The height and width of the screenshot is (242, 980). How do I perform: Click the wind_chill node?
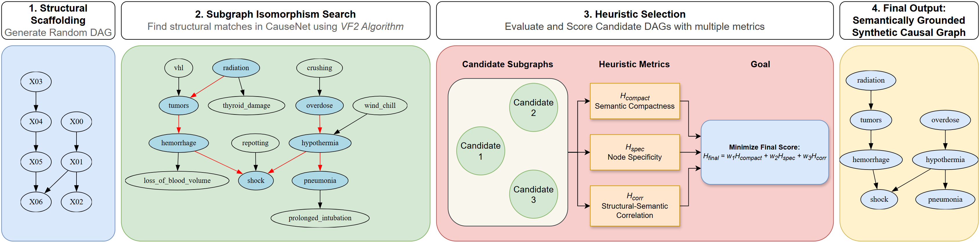point(380,105)
